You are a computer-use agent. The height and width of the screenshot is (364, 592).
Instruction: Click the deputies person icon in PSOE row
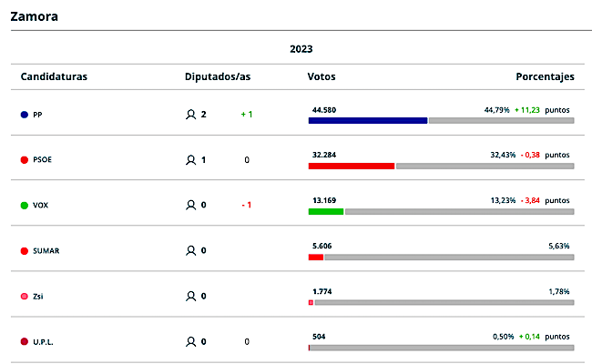[190, 160]
